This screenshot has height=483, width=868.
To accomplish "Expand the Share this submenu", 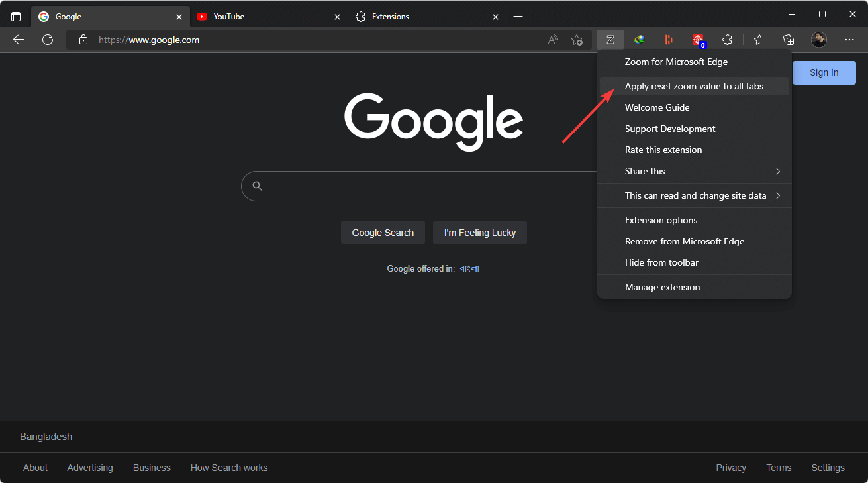I will (x=695, y=171).
